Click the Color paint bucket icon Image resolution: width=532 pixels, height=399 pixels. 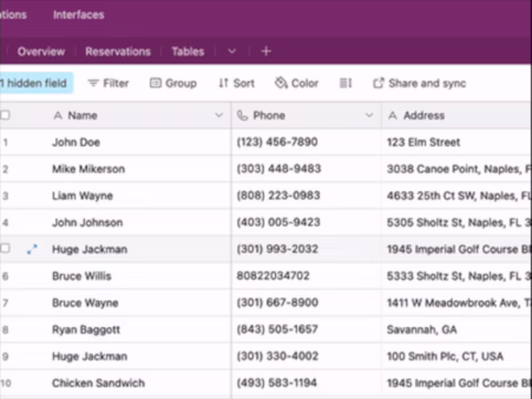pyautogui.click(x=281, y=82)
